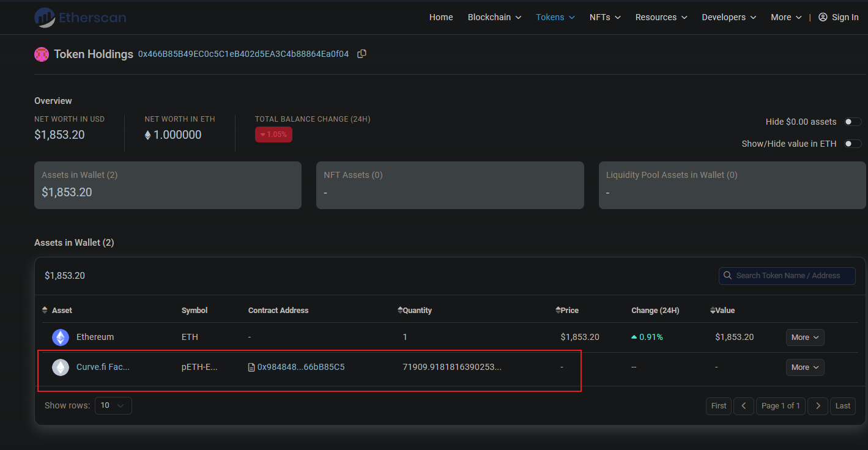
Task: Click the Page 1 of 1 indicator
Action: (x=781, y=406)
